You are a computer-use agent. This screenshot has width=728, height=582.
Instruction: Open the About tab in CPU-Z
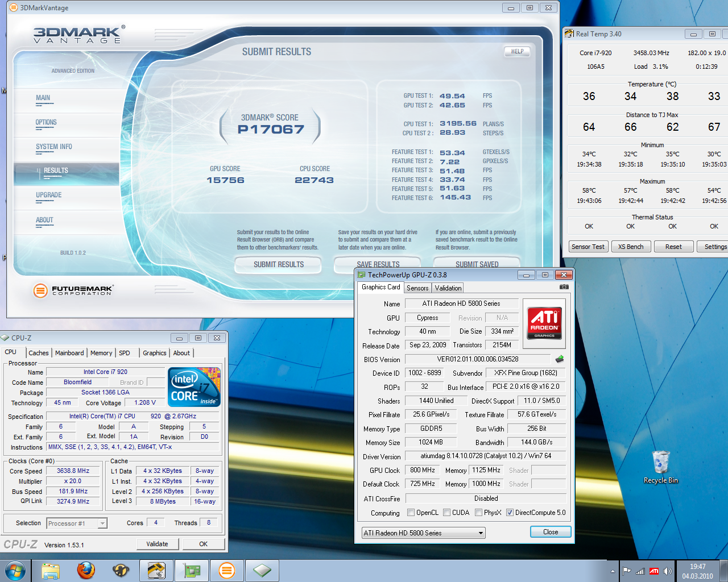coord(181,353)
